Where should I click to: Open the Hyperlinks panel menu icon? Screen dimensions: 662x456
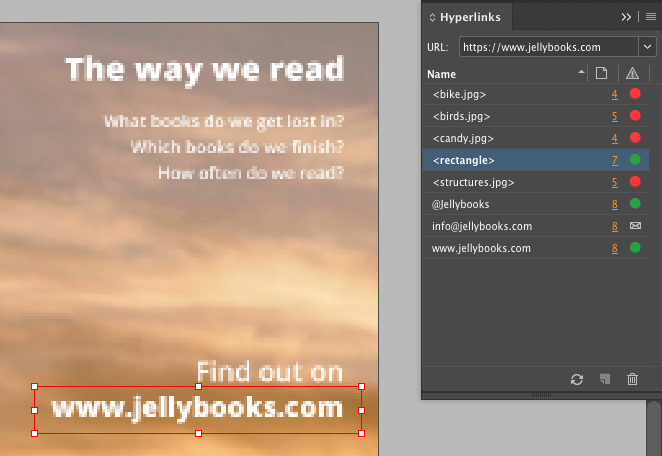tap(651, 17)
